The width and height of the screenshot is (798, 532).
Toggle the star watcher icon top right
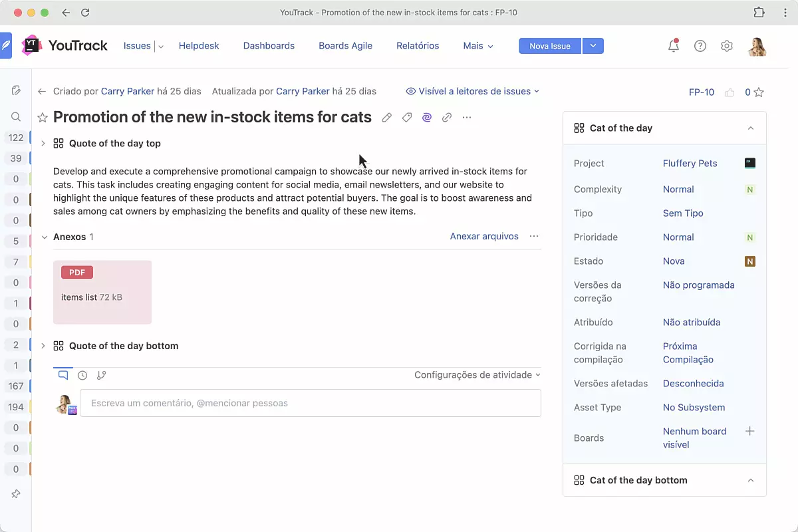[x=759, y=92]
